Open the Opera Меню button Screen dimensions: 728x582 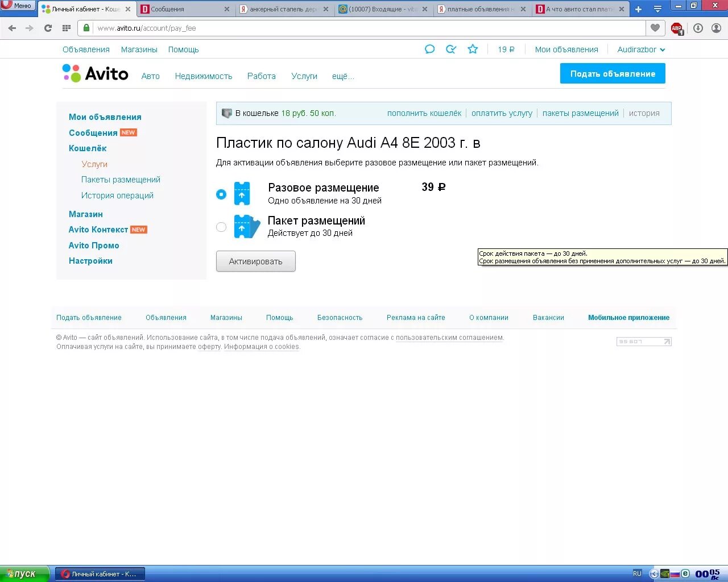[x=18, y=6]
